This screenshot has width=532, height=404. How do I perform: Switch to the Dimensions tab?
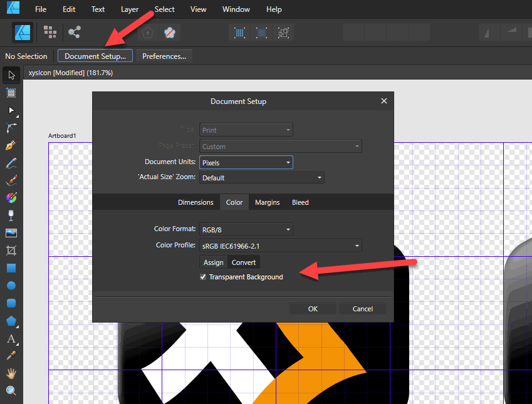pos(196,202)
